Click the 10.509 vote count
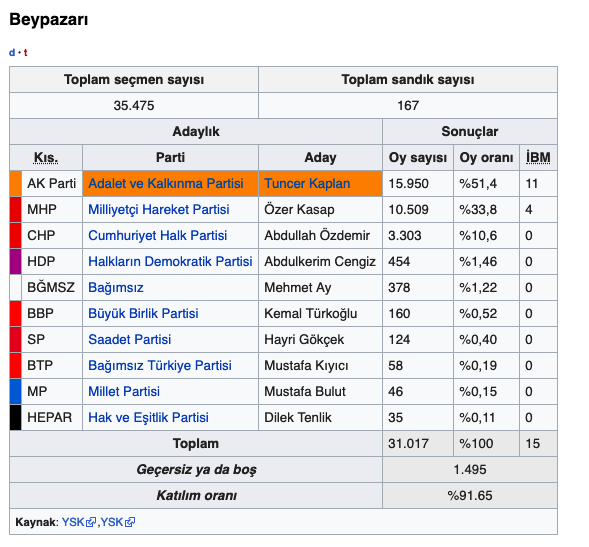The width and height of the screenshot is (589, 547). tap(408, 209)
